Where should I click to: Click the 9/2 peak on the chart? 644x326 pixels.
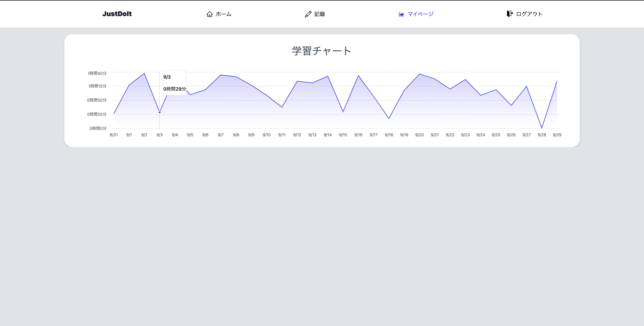pyautogui.click(x=144, y=73)
